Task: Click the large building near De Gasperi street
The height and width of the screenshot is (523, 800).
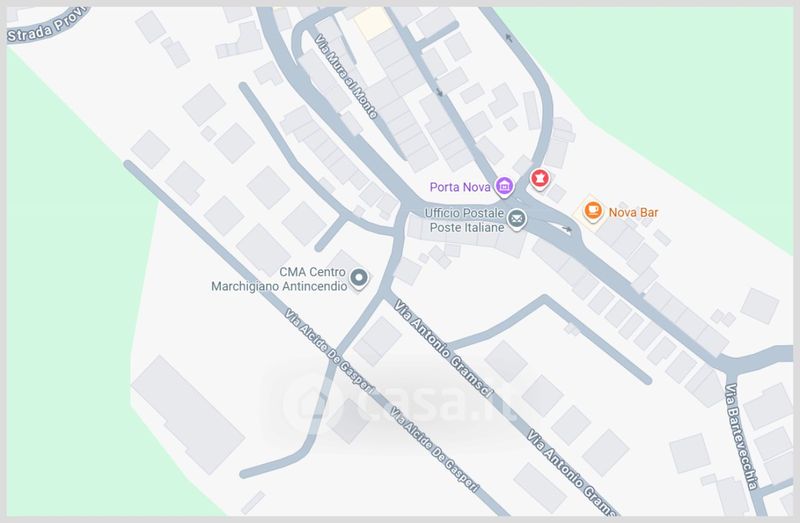Action: click(188, 414)
